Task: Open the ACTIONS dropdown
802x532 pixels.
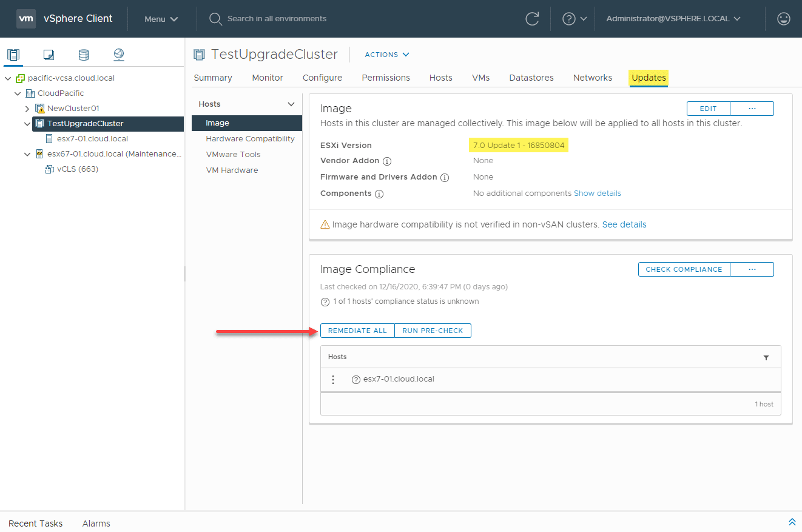Action: click(x=387, y=55)
